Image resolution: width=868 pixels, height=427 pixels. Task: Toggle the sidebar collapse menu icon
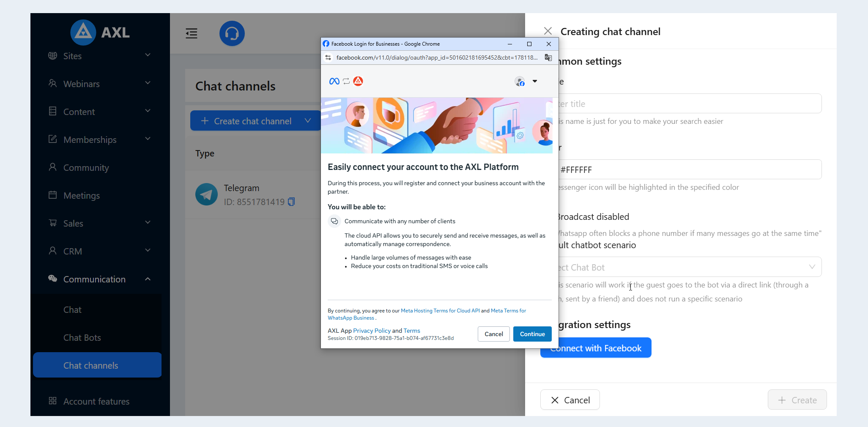(x=192, y=33)
